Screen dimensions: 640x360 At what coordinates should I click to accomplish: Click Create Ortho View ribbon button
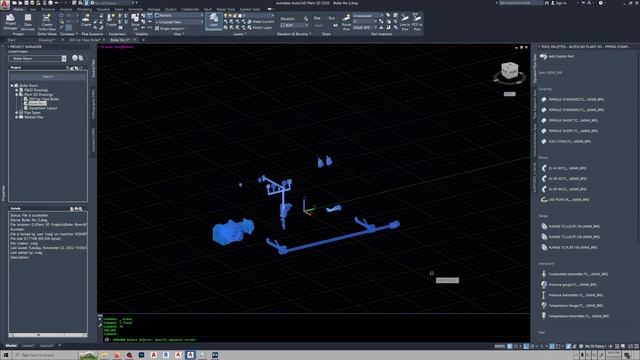point(47,22)
